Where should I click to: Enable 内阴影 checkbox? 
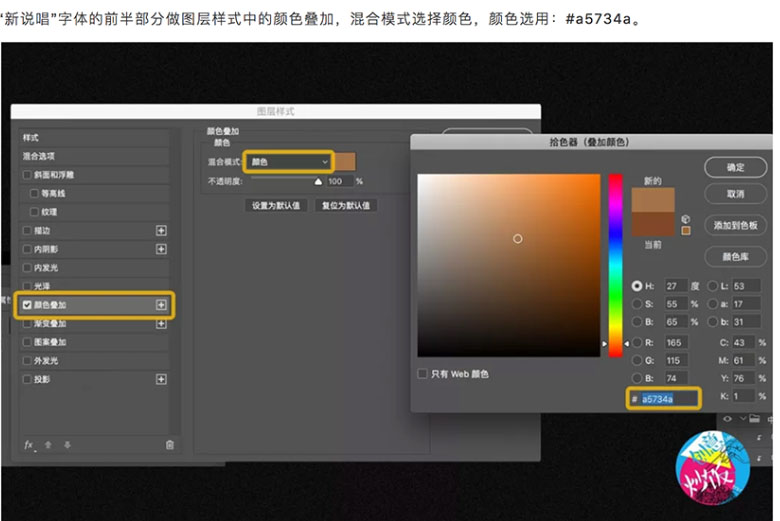(27, 249)
